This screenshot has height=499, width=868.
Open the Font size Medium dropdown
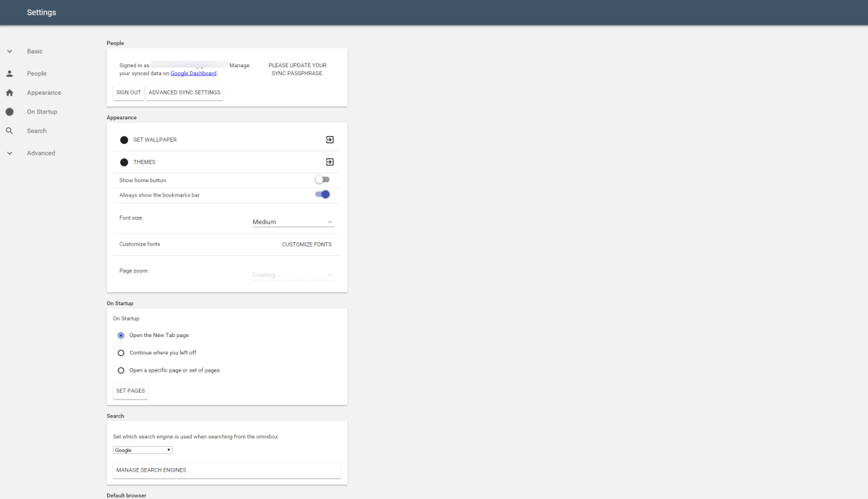pyautogui.click(x=293, y=222)
